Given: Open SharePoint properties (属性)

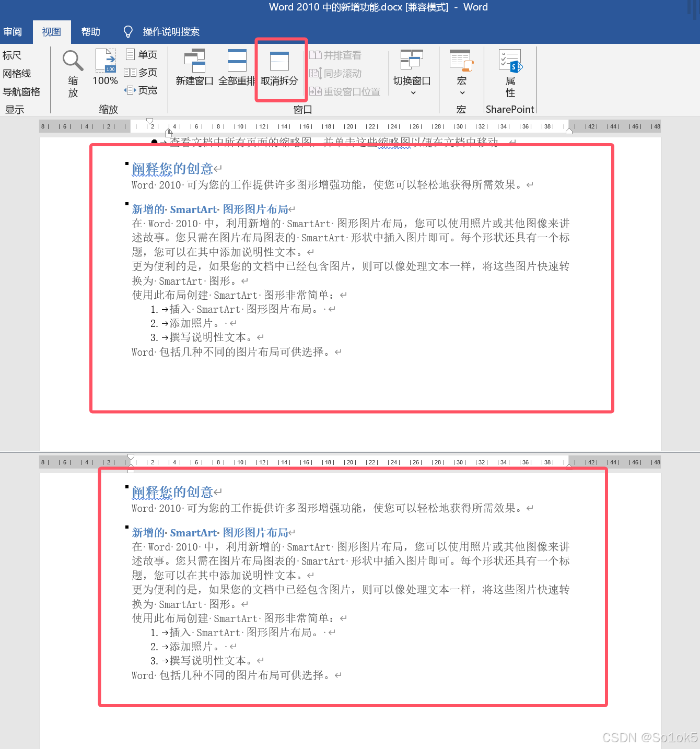Looking at the screenshot, I should click(x=510, y=73).
